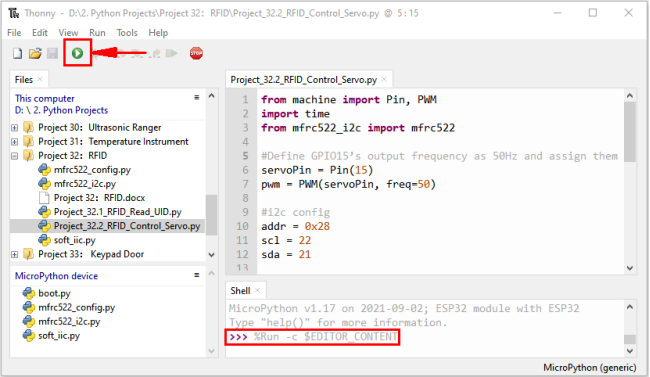The width and height of the screenshot is (650, 377).
Task: Click the Shell prompt input line
Action: 313,337
